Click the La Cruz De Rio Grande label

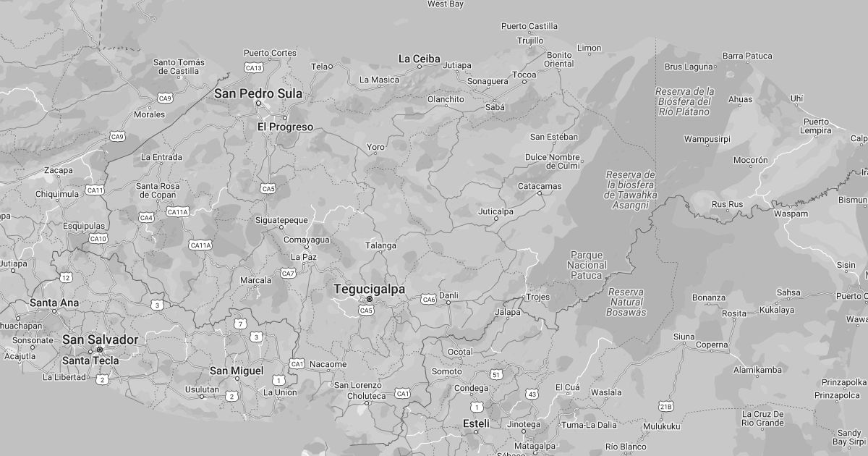(763, 418)
